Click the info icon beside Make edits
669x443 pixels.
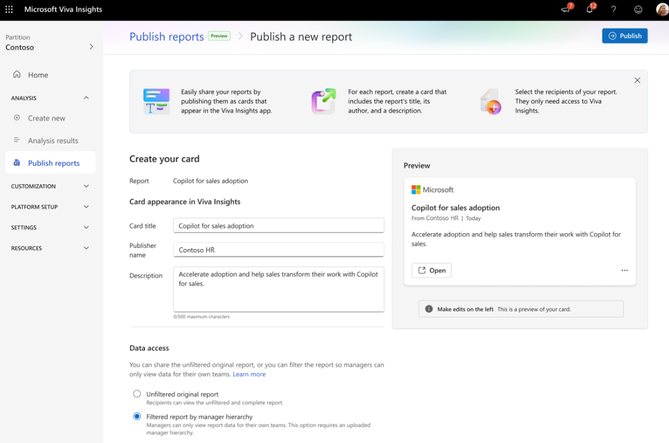click(x=429, y=309)
